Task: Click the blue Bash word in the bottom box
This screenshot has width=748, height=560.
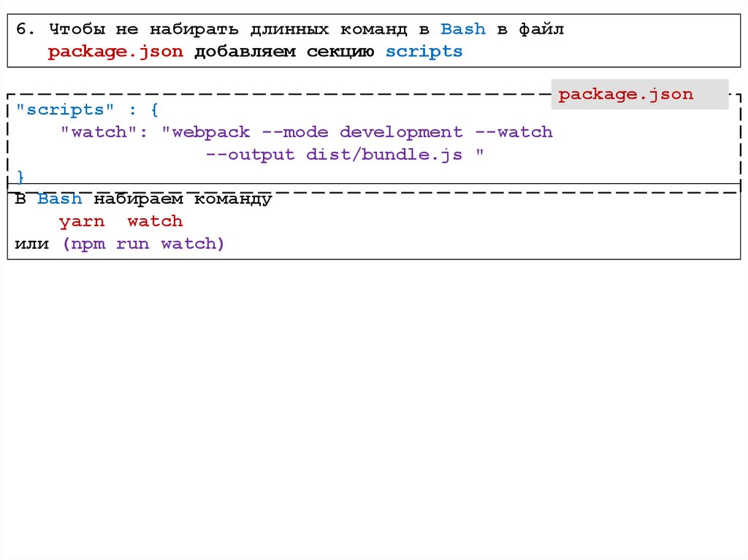Action: pyautogui.click(x=60, y=199)
